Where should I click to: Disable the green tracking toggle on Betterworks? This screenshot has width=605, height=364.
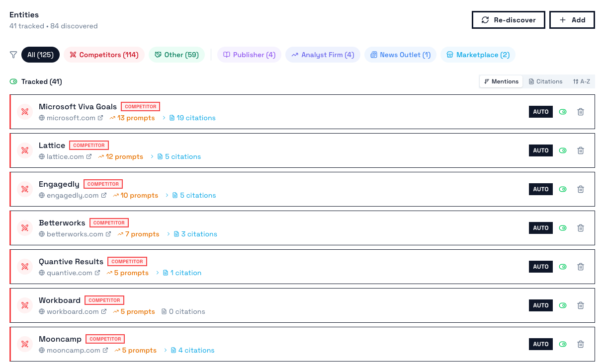[x=562, y=228]
